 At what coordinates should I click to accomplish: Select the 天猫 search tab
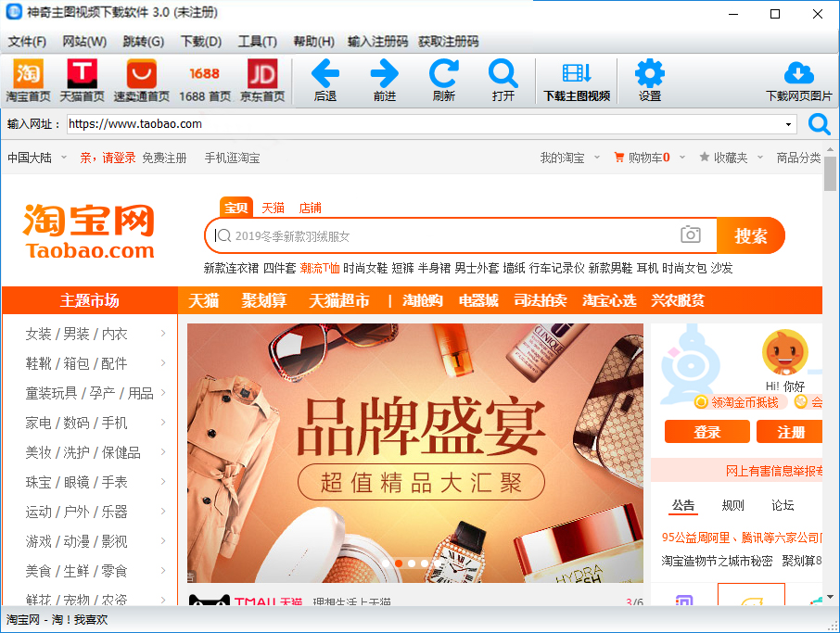[273, 208]
